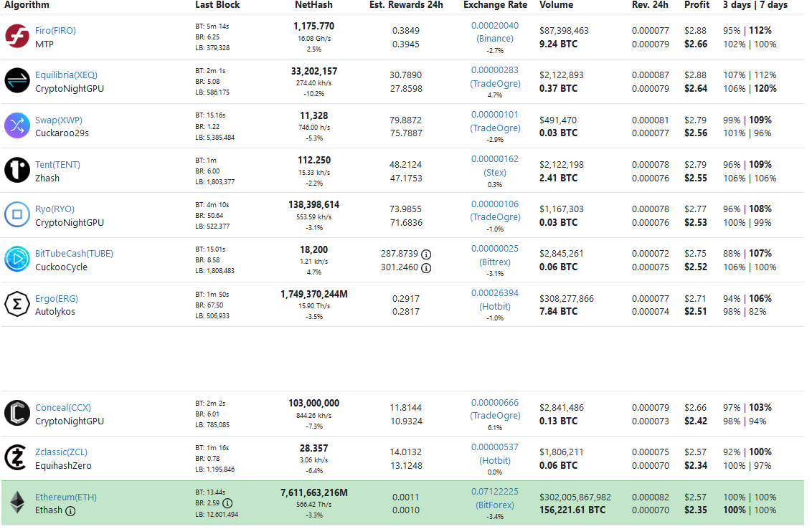
Task: Open the BitTubeCash(TUBE) coin link
Action: tap(74, 254)
